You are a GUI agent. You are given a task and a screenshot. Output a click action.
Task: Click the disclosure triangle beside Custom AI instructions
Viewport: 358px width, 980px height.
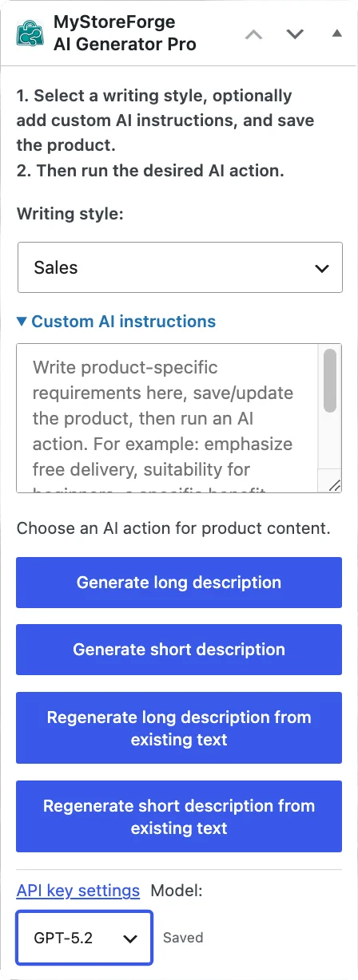[22, 322]
